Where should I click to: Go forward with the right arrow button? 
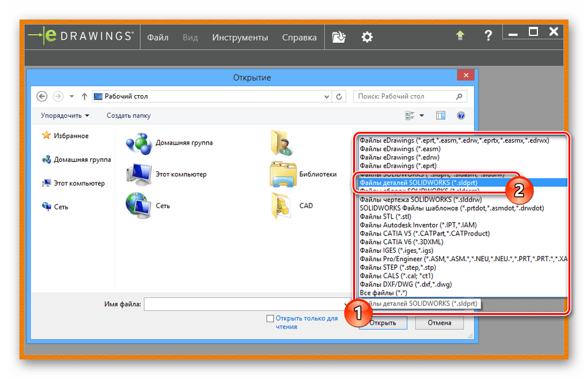[58, 96]
